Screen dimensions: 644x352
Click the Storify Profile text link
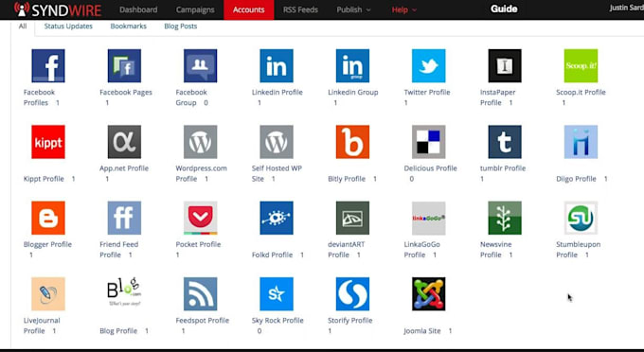[349, 321]
